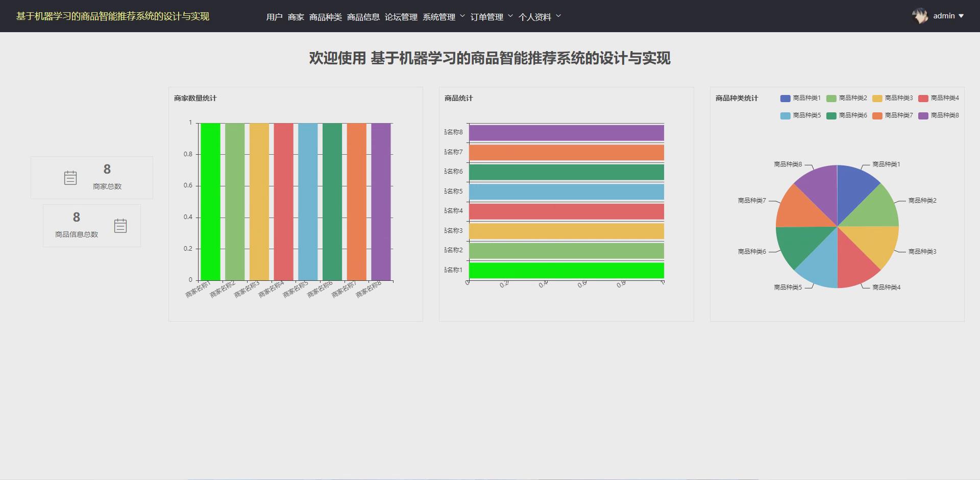Click the welcome heading text
The width and height of the screenshot is (980, 480).
pos(490,58)
